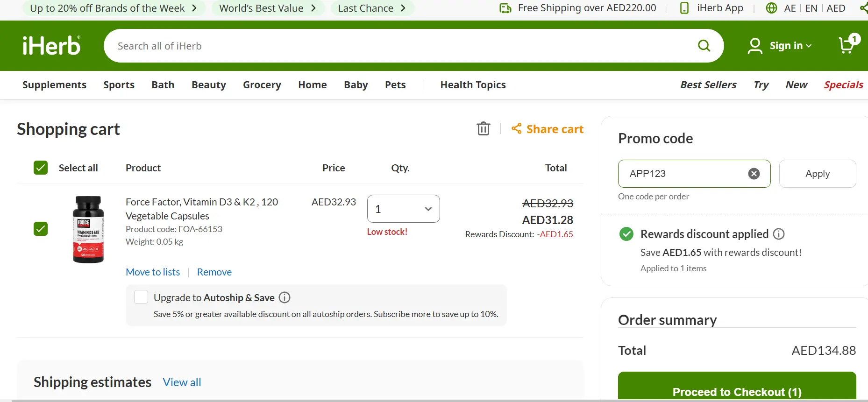
Task: Click the discounted 'AED31.28' total
Action: pyautogui.click(x=548, y=220)
